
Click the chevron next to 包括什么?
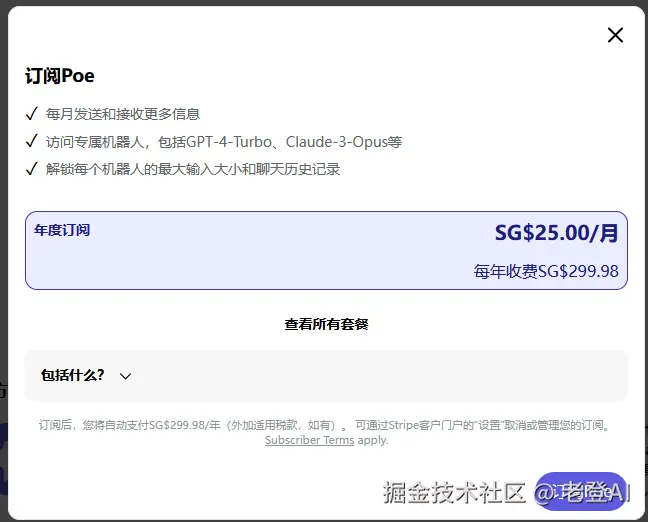pos(125,376)
